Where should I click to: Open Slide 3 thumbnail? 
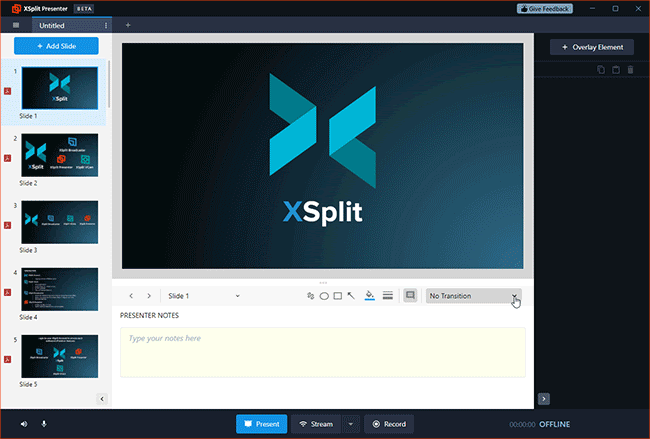[x=60, y=222]
